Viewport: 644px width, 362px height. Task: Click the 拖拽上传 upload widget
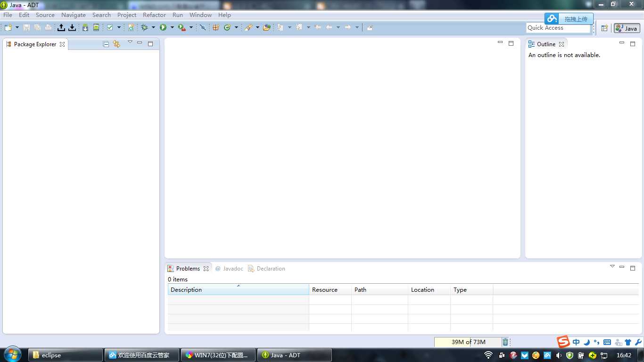569,19
